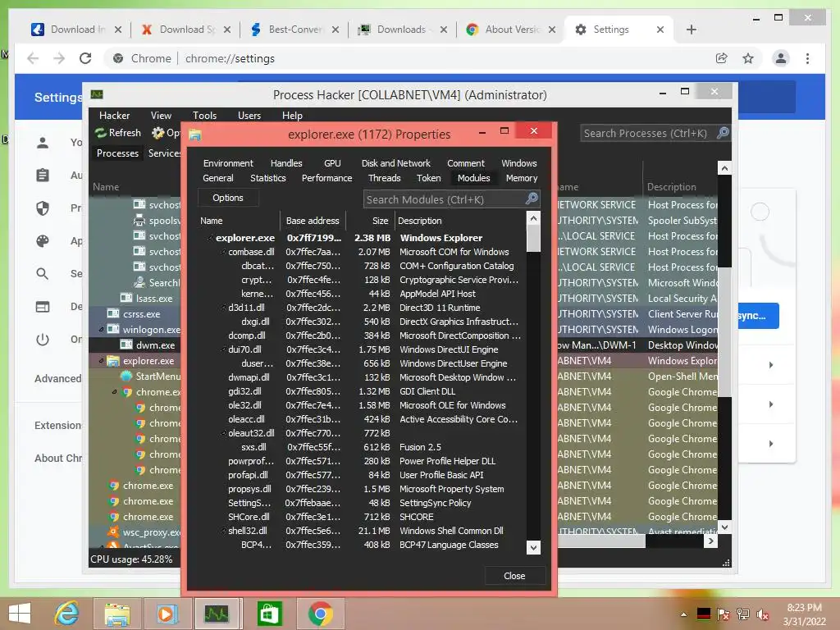
Task: Click the share page icon in address bar
Action: [x=722, y=58]
